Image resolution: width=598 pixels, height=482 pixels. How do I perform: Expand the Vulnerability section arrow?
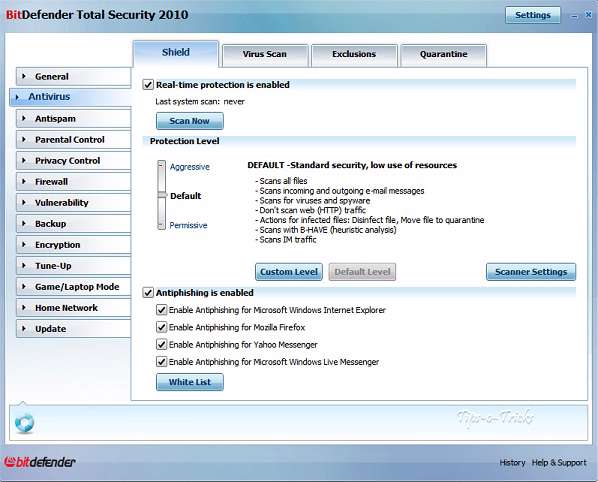point(24,202)
